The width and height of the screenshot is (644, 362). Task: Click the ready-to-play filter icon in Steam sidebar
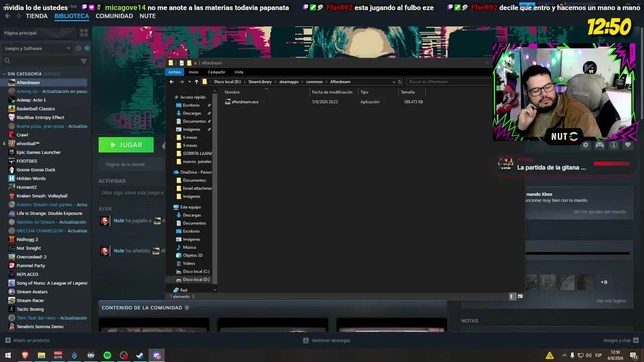87,48
